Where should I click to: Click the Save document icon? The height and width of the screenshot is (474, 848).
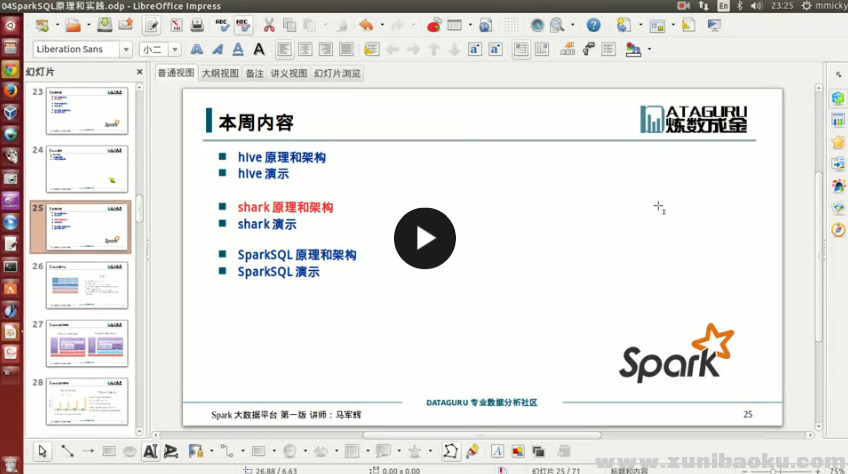click(104, 25)
